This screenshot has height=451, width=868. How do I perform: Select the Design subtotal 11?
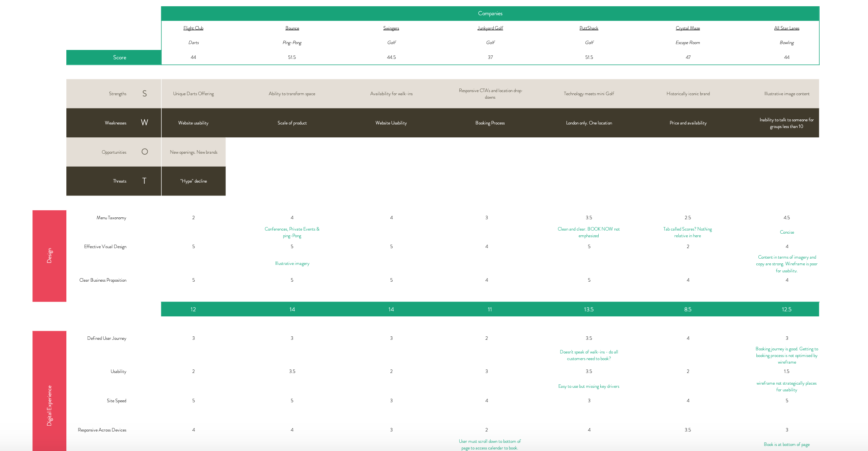[x=490, y=309]
